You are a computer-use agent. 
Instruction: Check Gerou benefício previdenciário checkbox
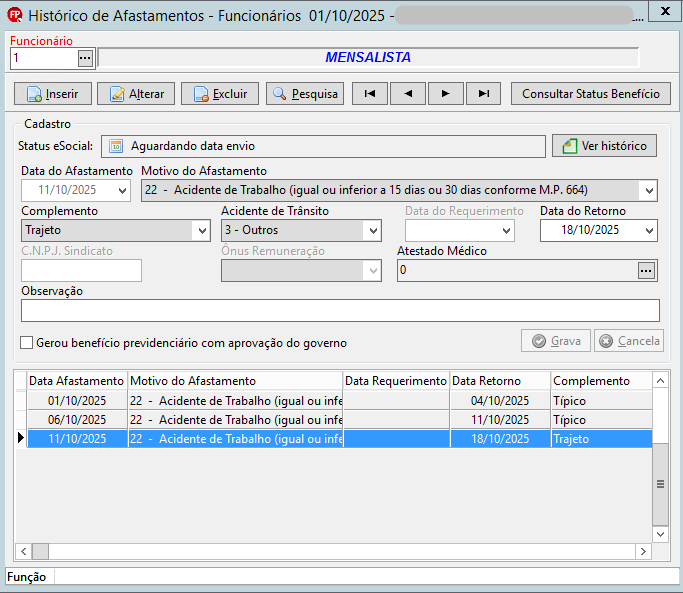[27, 342]
